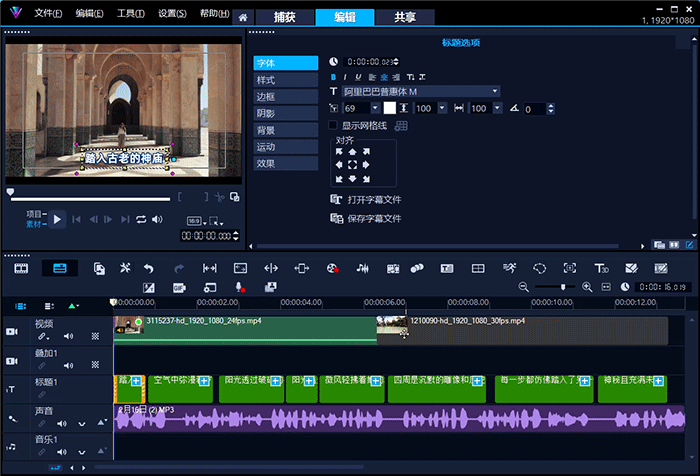Open the GIF creator icon
The width and height of the screenshot is (700, 476).
coord(179,288)
